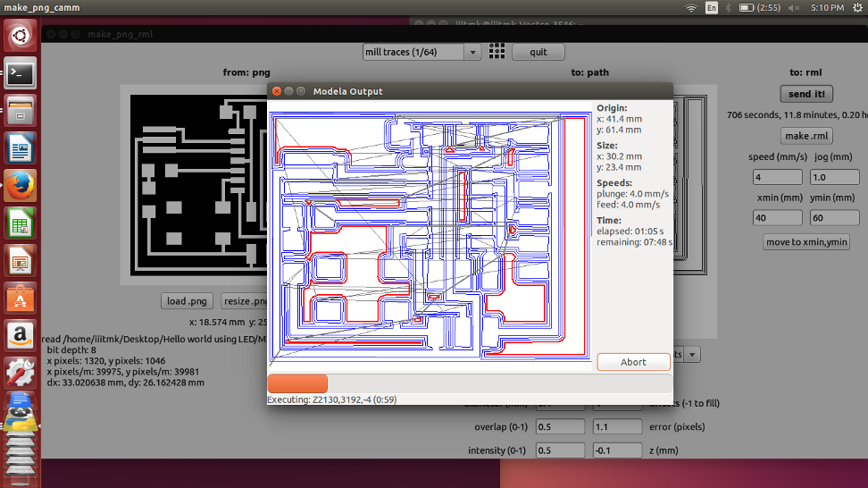
Task: Click the jog (mm) input field
Action: click(x=834, y=177)
